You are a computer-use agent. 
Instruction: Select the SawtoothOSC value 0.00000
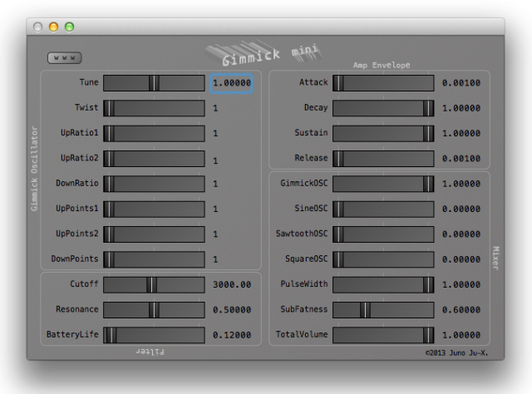[x=461, y=234]
